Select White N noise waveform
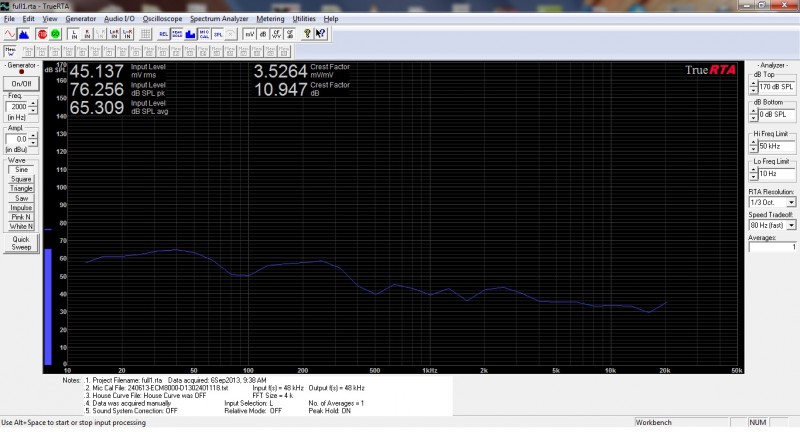The image size is (800, 432). pos(21,226)
